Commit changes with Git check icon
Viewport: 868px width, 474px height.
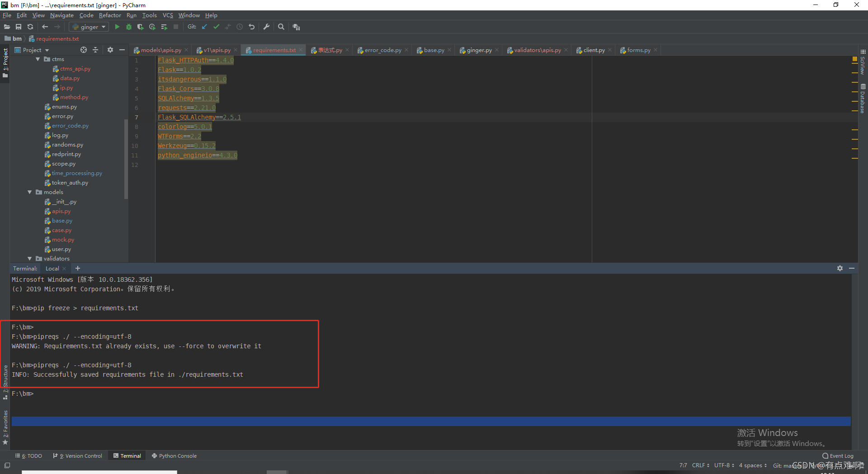[216, 27]
